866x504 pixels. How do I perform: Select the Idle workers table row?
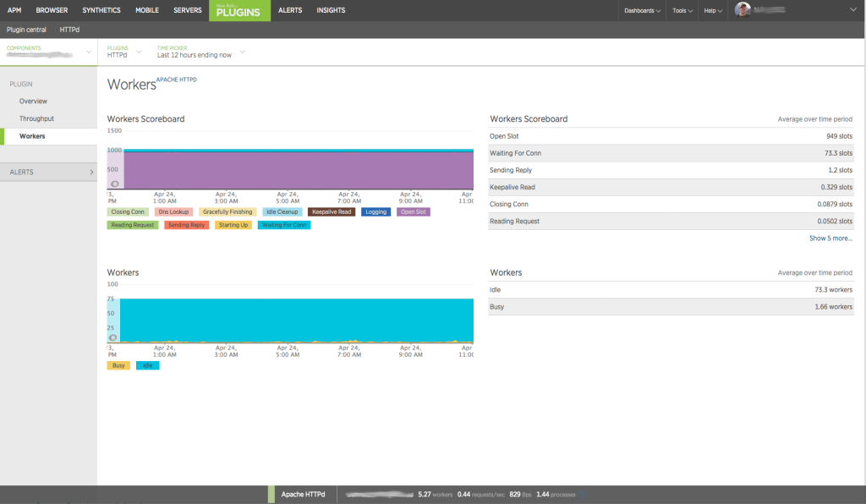pos(671,290)
